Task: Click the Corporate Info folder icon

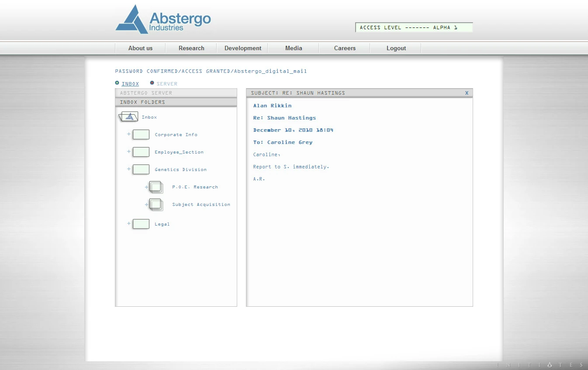Action: pyautogui.click(x=141, y=134)
